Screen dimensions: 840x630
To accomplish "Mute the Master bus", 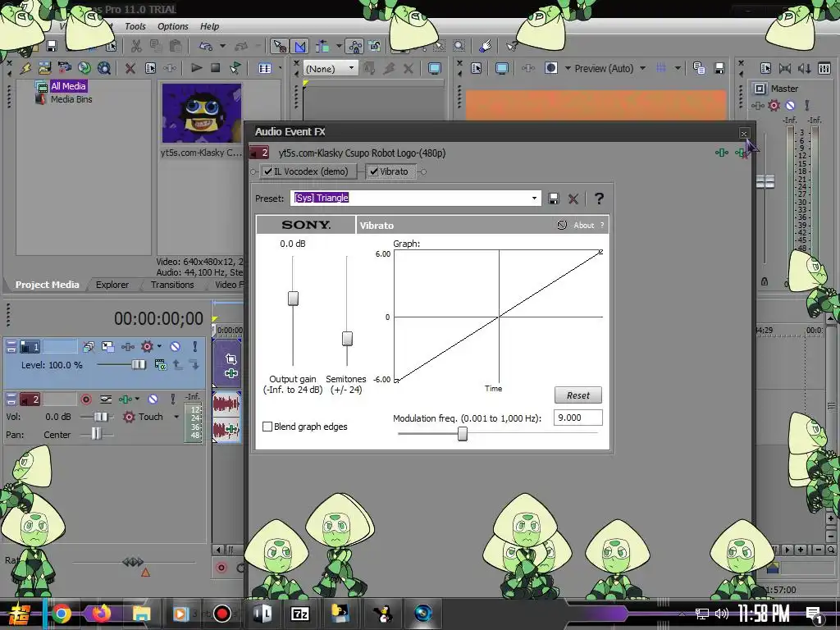I will coord(790,106).
